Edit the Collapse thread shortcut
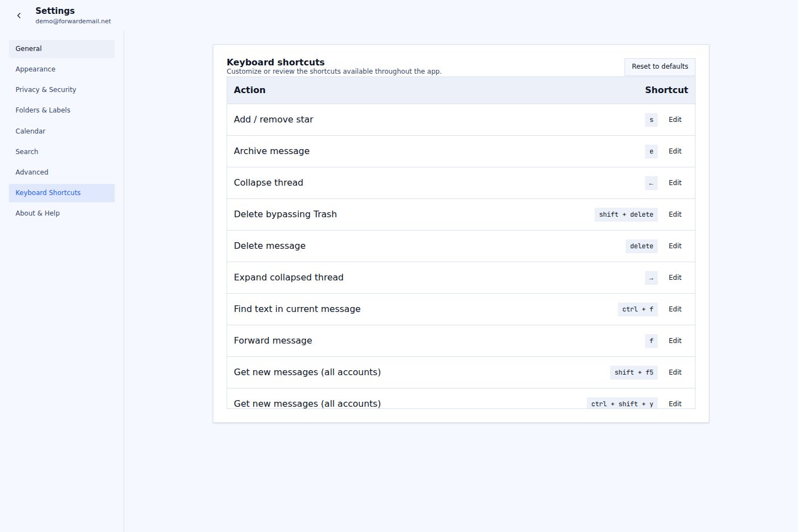The height and width of the screenshot is (532, 798). [675, 183]
